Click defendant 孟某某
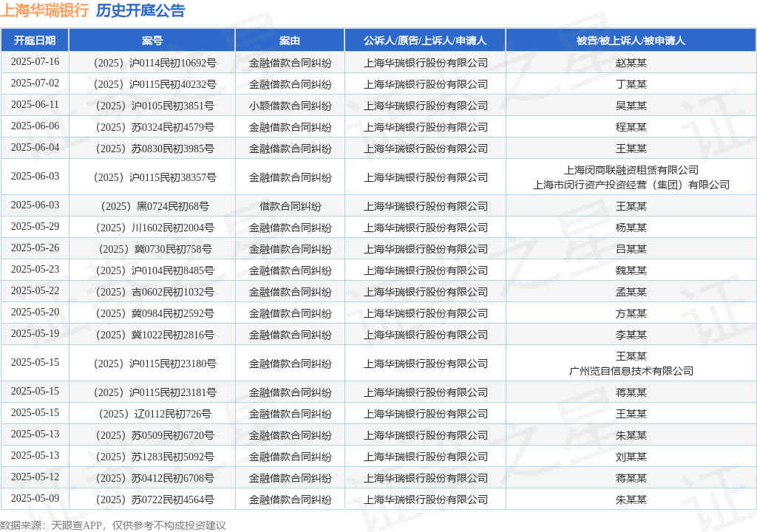757x532 pixels. tap(631, 292)
